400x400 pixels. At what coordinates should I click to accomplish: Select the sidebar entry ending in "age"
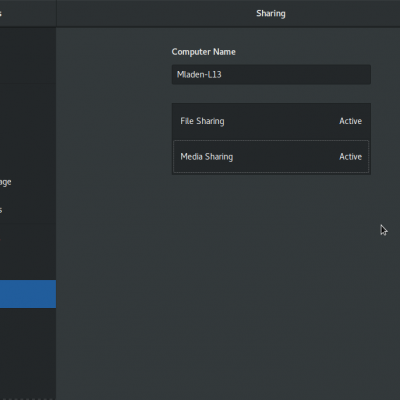(x=28, y=182)
